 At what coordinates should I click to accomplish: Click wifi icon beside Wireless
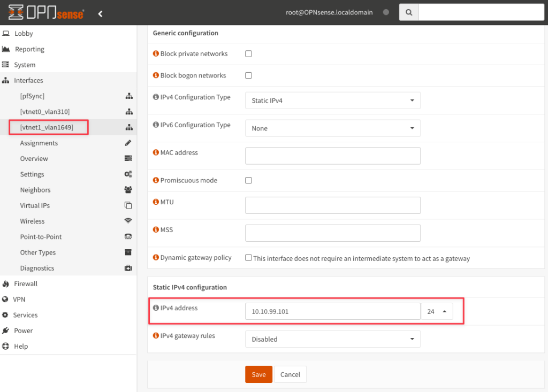(x=128, y=221)
